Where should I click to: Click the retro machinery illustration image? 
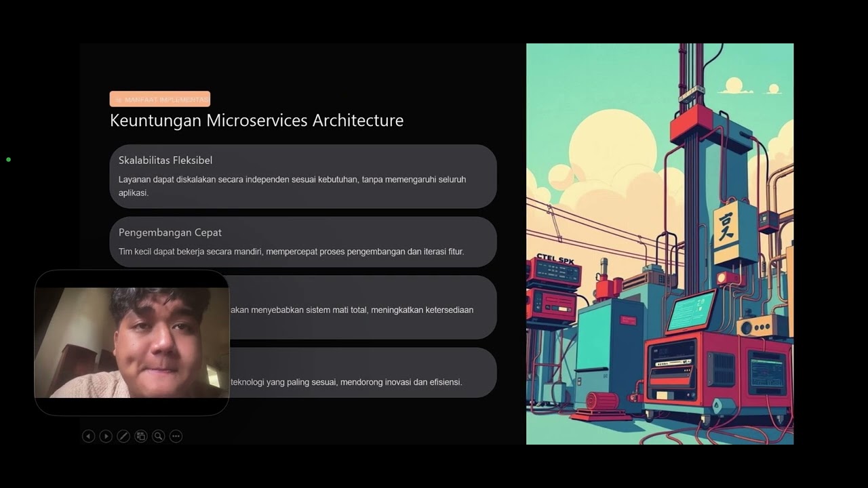[660, 244]
